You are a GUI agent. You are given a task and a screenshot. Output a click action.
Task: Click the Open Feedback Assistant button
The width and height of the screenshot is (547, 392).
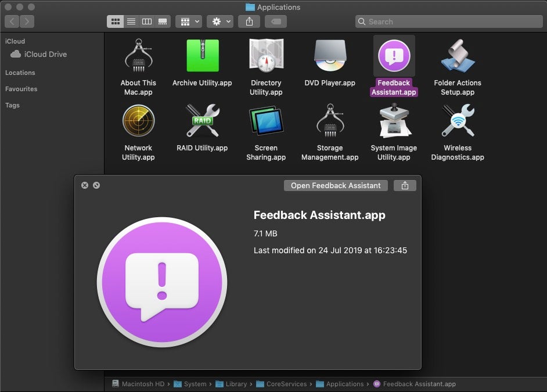tap(336, 185)
